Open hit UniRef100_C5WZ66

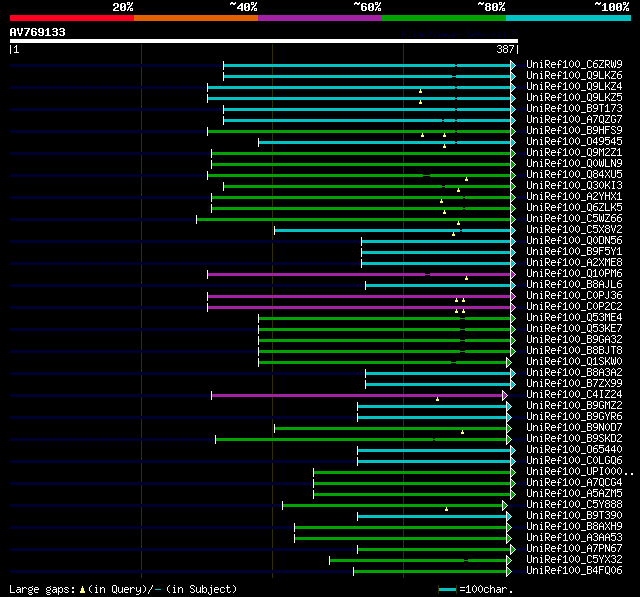tap(574, 219)
